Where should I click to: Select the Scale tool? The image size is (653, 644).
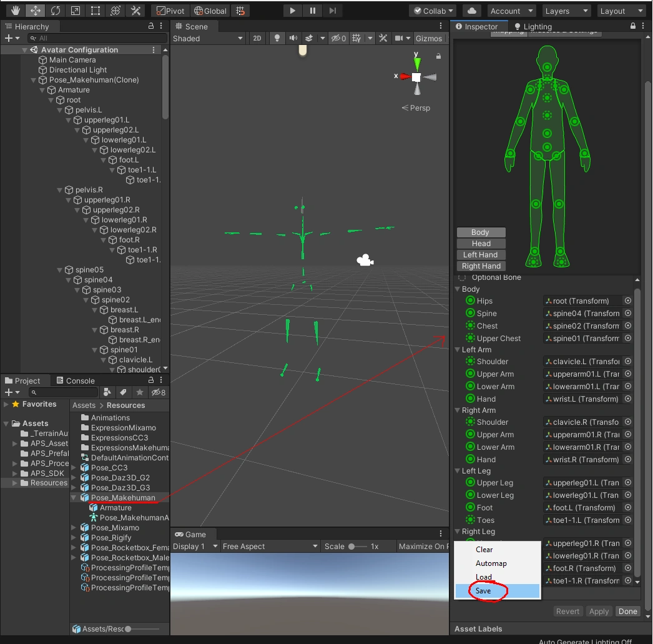coord(75,11)
